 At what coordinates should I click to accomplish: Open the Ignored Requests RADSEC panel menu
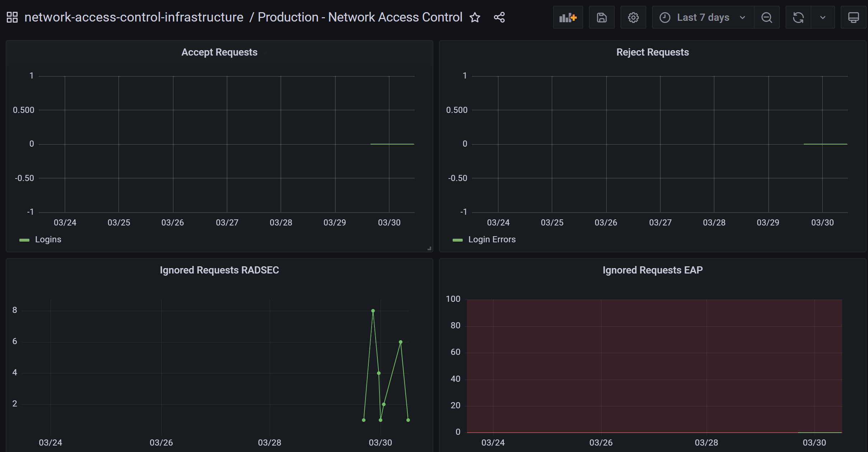(220, 270)
